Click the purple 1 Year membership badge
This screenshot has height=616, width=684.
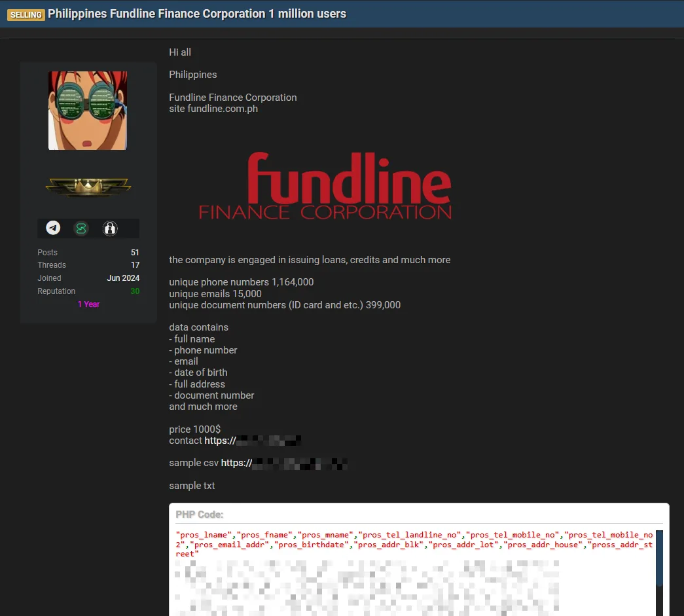point(88,304)
